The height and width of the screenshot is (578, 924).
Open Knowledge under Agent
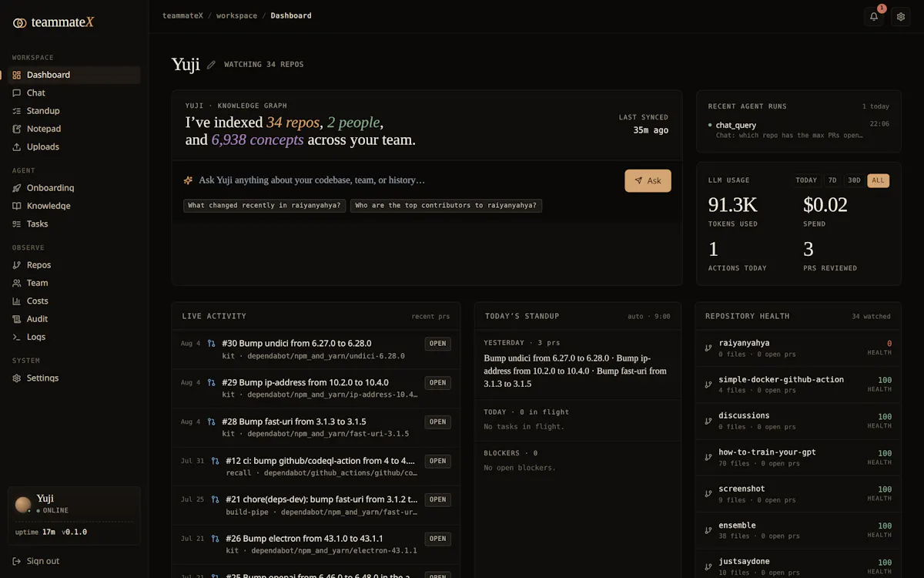pyautogui.click(x=74, y=206)
